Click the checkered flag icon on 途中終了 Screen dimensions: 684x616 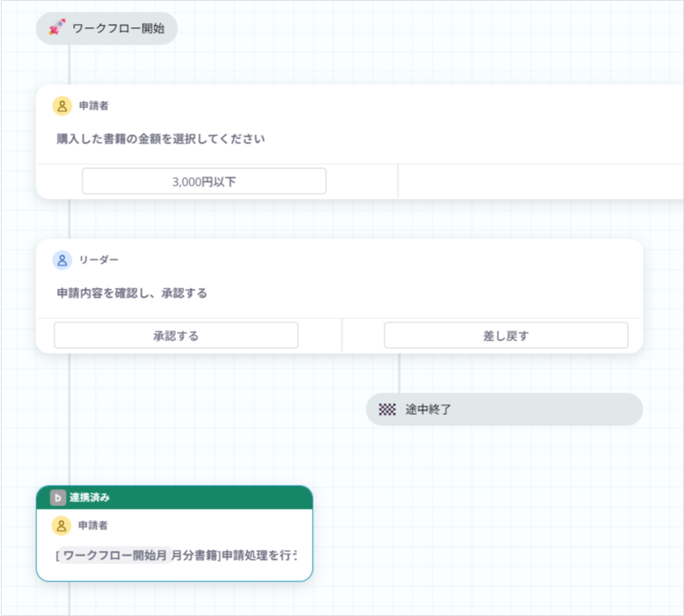(x=387, y=409)
